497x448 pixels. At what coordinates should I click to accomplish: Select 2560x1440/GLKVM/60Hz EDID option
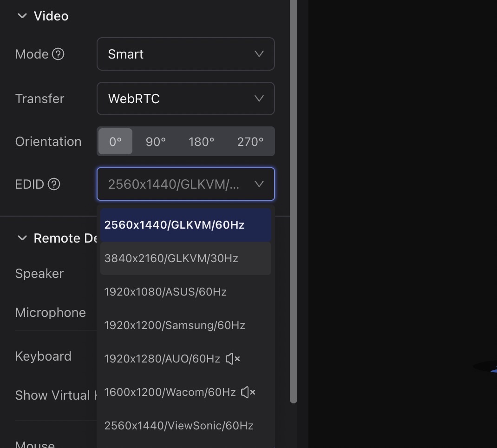[x=174, y=225]
